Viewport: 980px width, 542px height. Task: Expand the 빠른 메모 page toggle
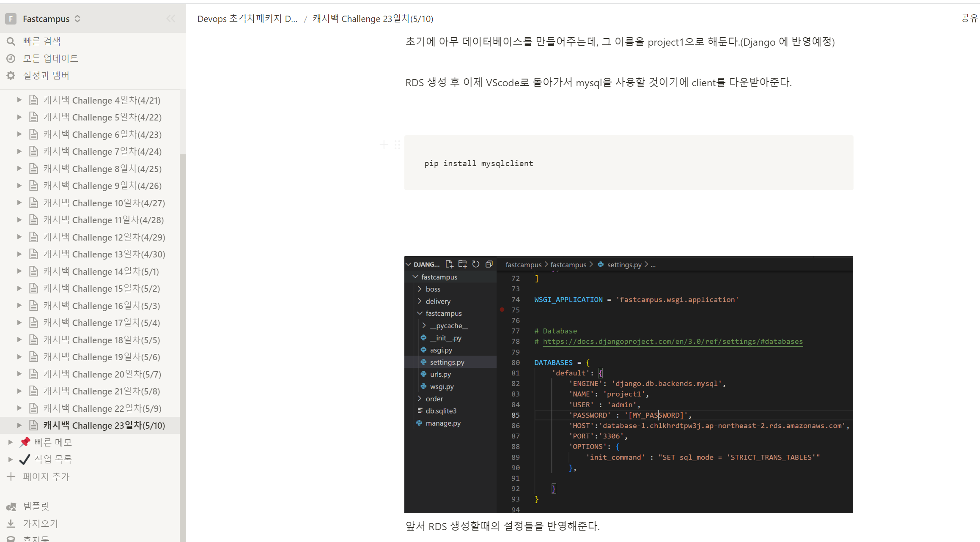pos(11,442)
